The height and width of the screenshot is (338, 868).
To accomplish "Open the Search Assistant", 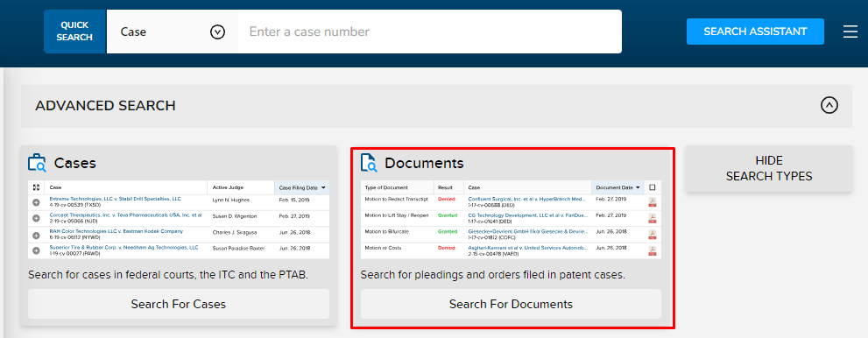I will point(755,32).
